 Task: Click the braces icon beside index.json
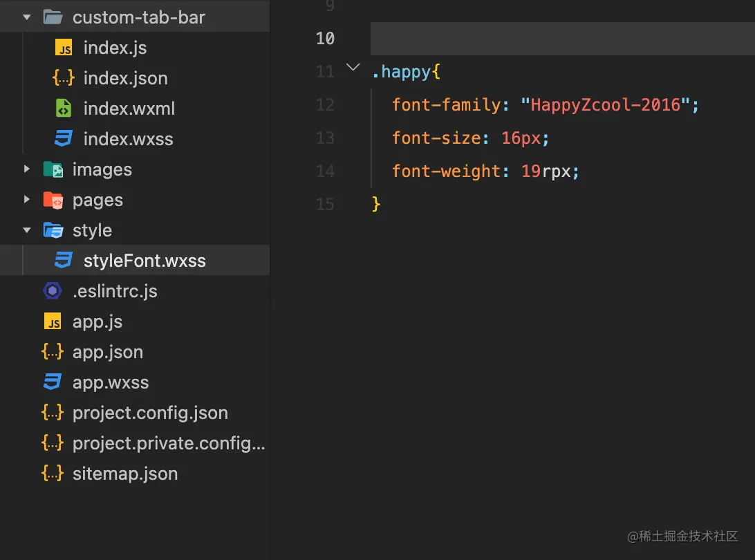point(64,78)
